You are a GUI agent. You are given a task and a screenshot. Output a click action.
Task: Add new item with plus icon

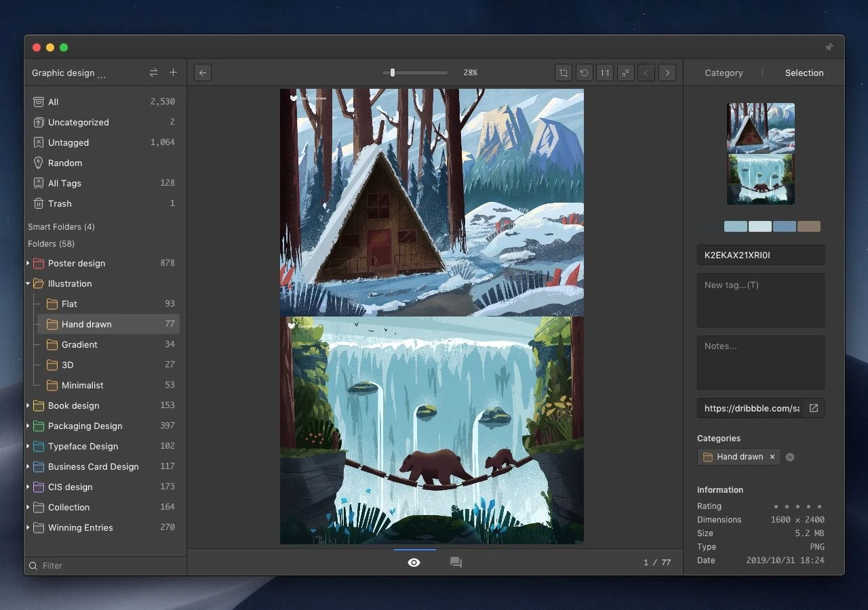click(x=173, y=73)
